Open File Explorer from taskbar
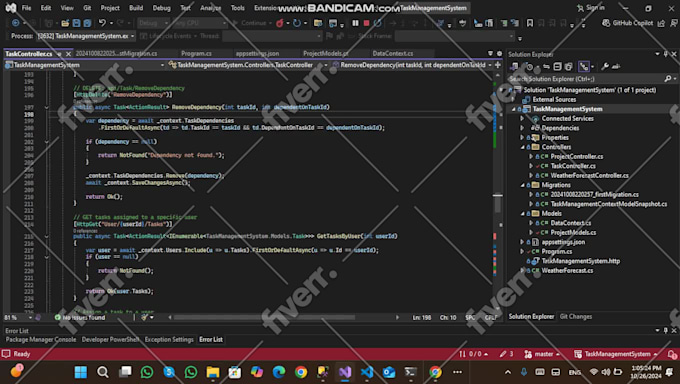 (212, 372)
